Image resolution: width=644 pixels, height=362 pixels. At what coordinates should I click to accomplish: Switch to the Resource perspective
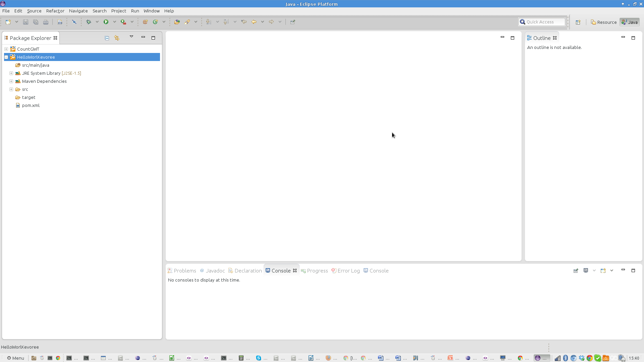tap(604, 22)
